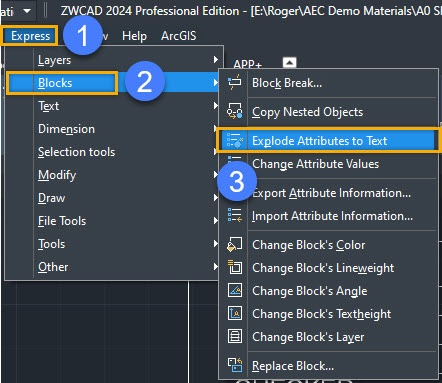This screenshot has width=442, height=383.
Task: Choose Change Attribute Values
Action: [x=328, y=164]
